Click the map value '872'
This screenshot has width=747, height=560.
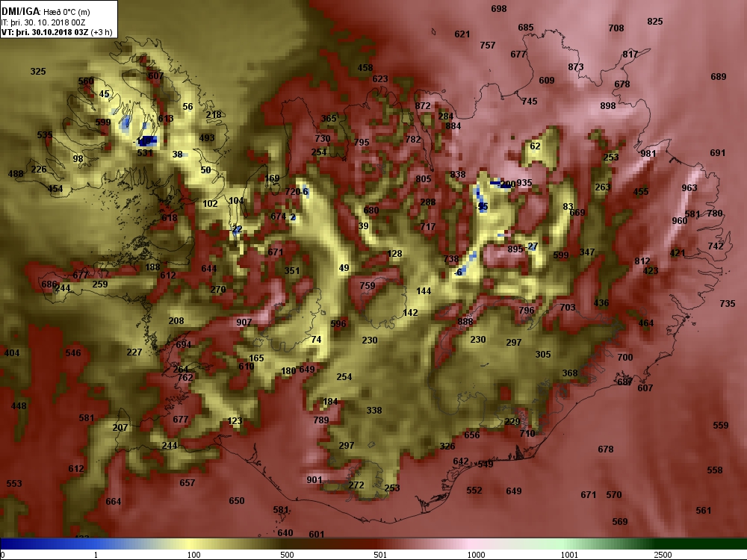point(423,106)
